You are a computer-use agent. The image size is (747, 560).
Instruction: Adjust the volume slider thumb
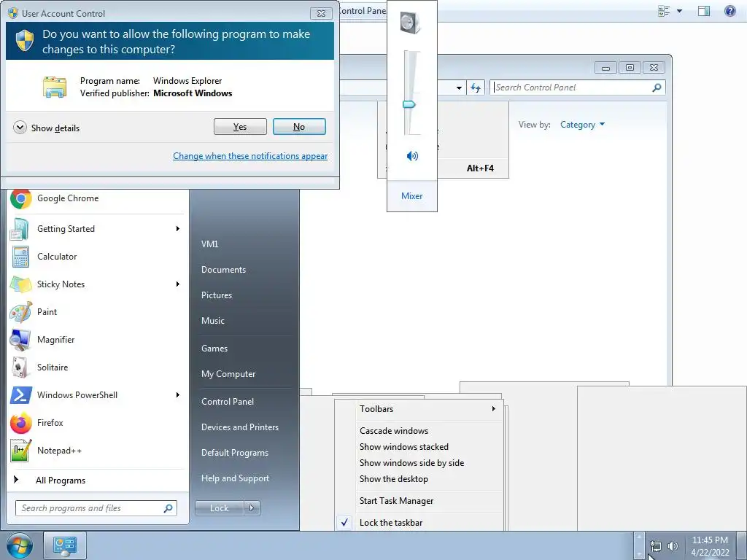(409, 104)
